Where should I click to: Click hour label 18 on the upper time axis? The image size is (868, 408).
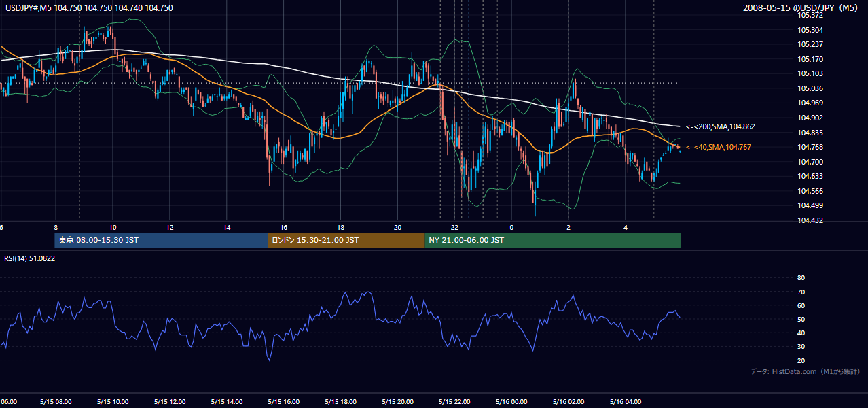(341, 227)
